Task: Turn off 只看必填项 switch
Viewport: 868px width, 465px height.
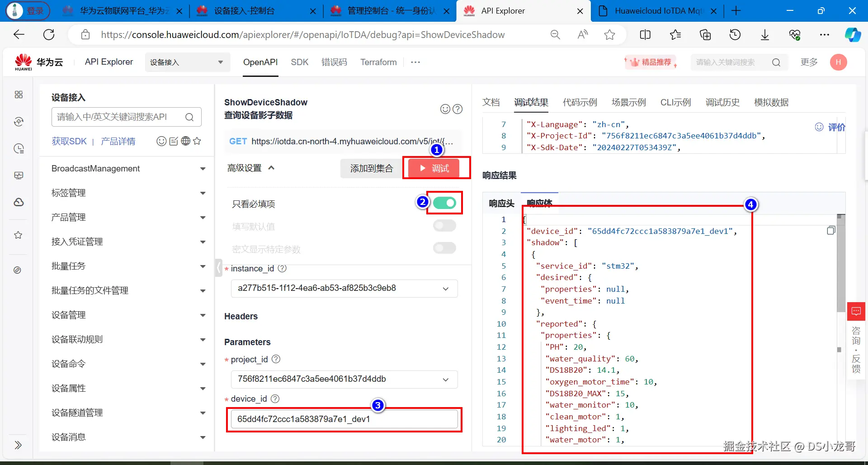Action: 444,203
